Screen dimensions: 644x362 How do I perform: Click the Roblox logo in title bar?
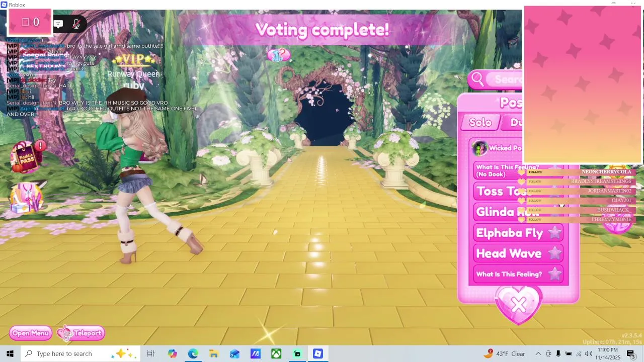(4, 5)
